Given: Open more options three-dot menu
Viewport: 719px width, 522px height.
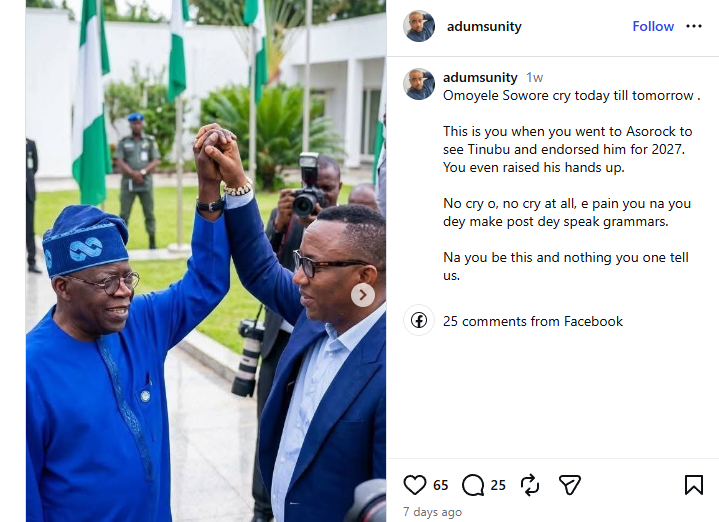Looking at the screenshot, I should coord(694,26).
